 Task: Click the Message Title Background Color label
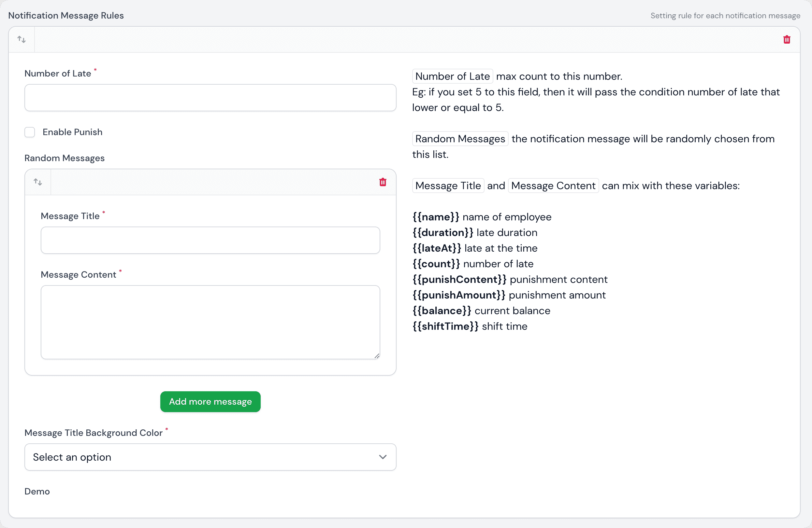click(93, 433)
